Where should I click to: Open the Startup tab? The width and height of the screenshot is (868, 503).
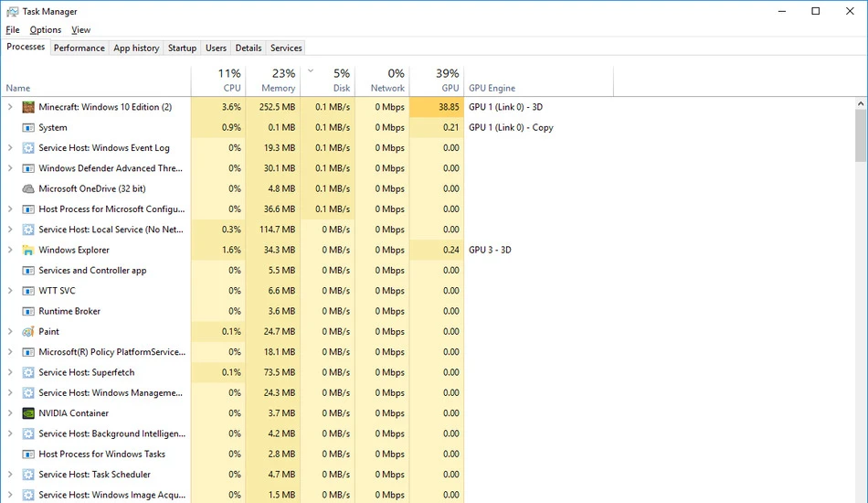pos(182,48)
